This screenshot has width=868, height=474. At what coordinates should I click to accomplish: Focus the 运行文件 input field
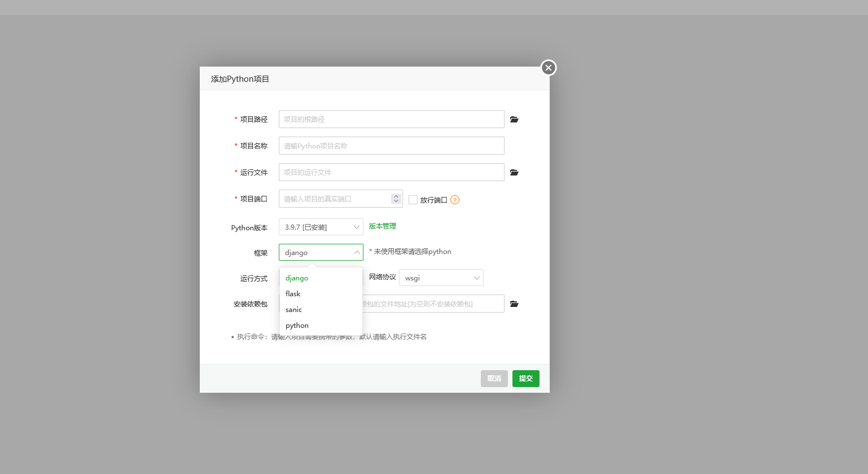pos(392,172)
